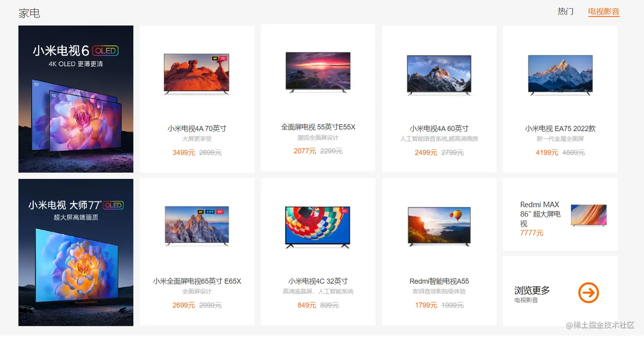Viewport: 644px width, 339px height.
Task: Open the 小米电视4A 70英寸 title link
Action: 197,128
